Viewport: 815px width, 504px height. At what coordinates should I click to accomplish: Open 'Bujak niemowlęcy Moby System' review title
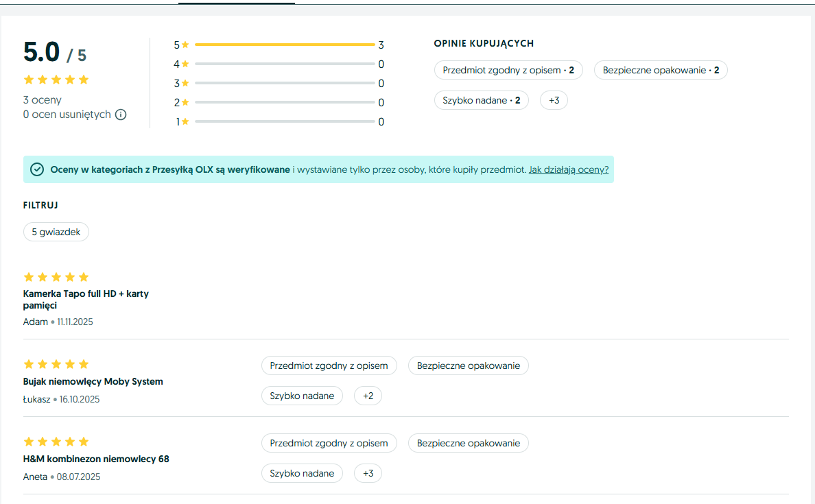(93, 381)
